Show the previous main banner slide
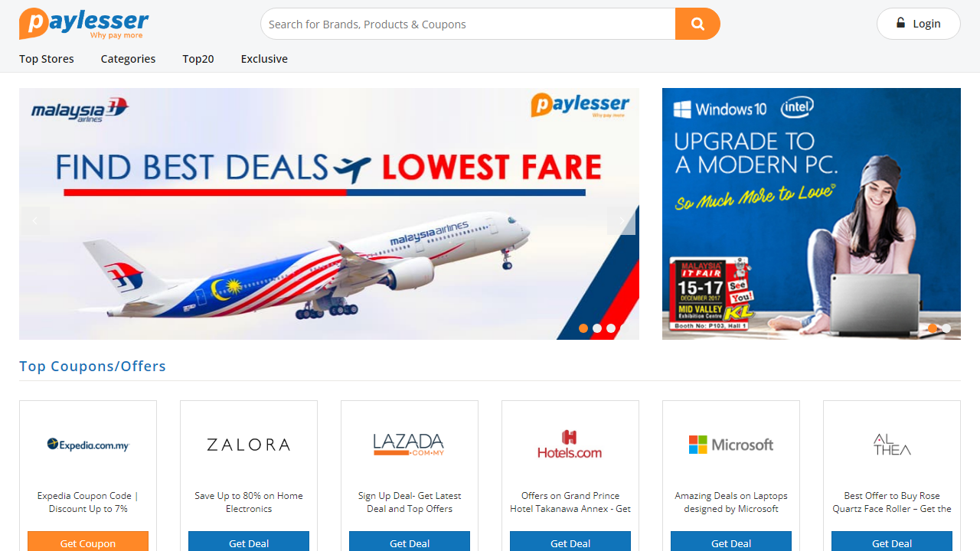 coord(34,221)
